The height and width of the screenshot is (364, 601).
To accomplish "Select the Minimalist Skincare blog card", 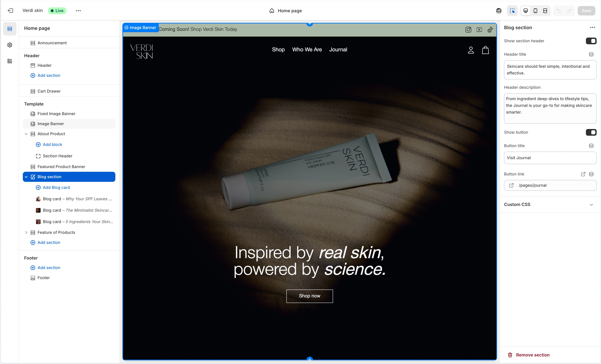I will click(x=77, y=210).
